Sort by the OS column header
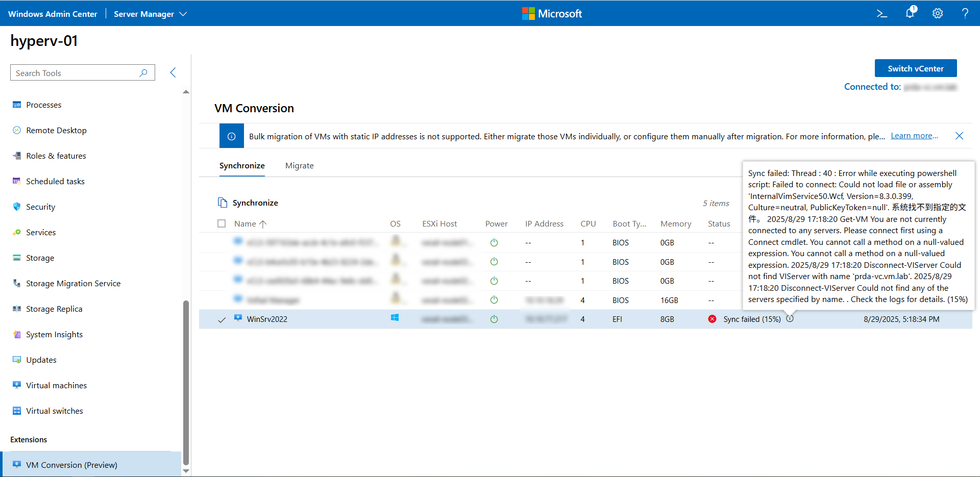 [x=395, y=223]
